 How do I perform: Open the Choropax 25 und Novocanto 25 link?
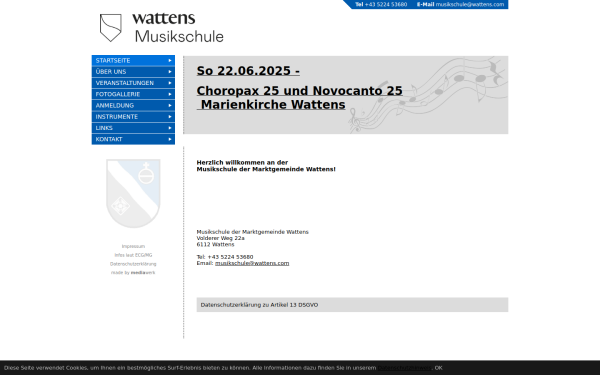pyautogui.click(x=299, y=91)
